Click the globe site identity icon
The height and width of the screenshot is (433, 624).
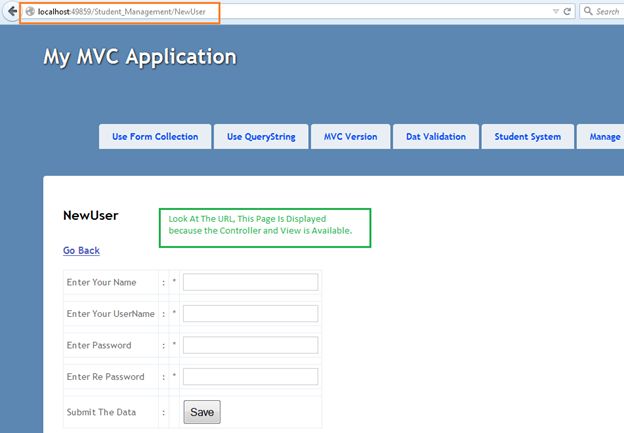pyautogui.click(x=30, y=12)
